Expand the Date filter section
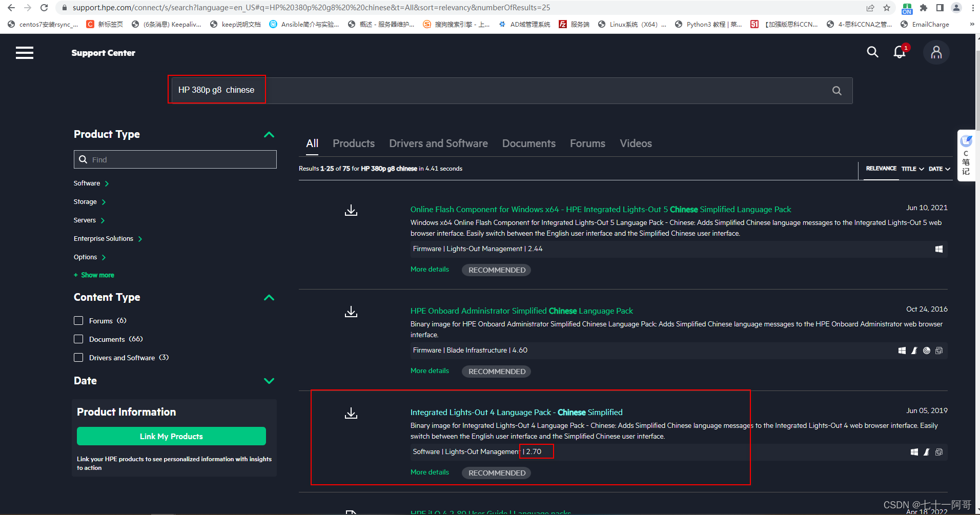 269,381
